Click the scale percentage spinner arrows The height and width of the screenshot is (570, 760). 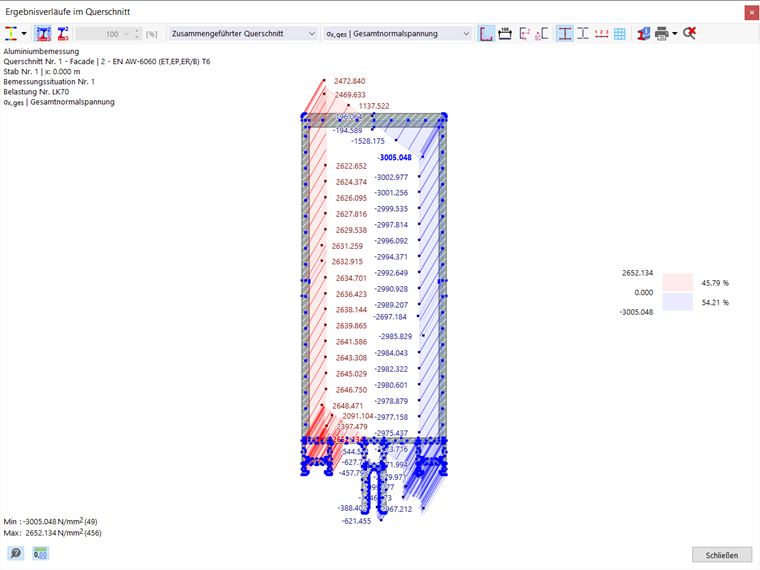137,34
